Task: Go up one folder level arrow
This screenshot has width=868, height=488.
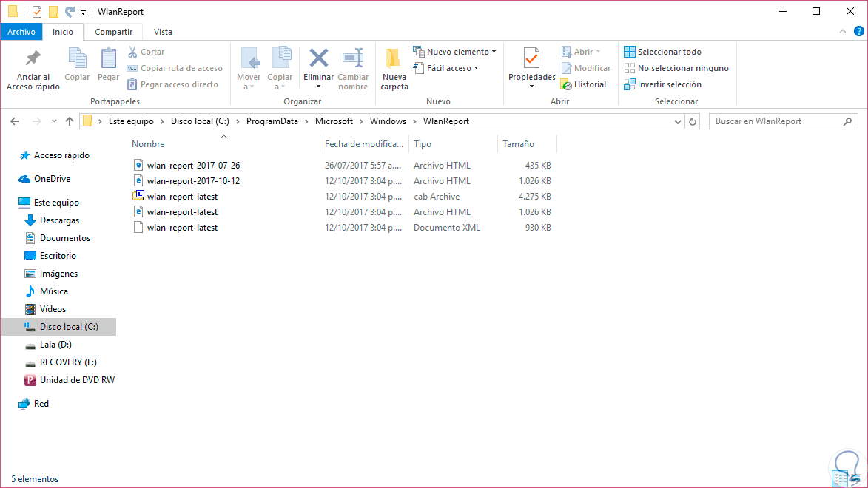Action: coord(70,121)
